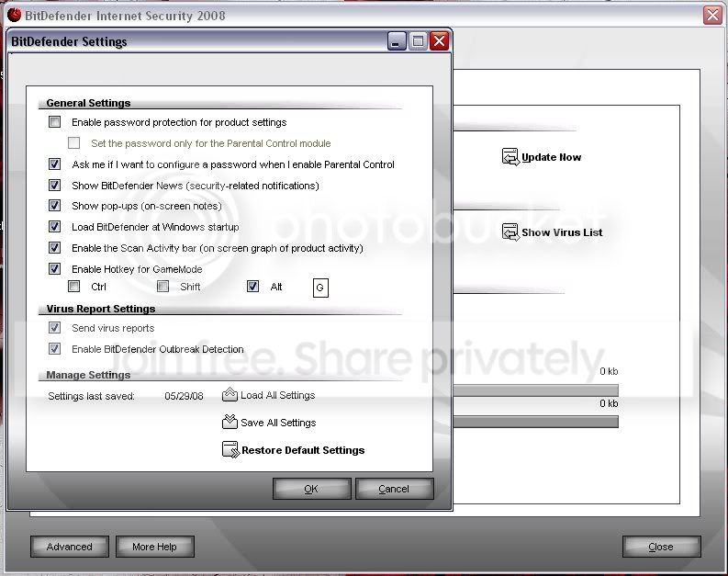The height and width of the screenshot is (576, 728).
Task: Click the Update Now icon
Action: (510, 156)
